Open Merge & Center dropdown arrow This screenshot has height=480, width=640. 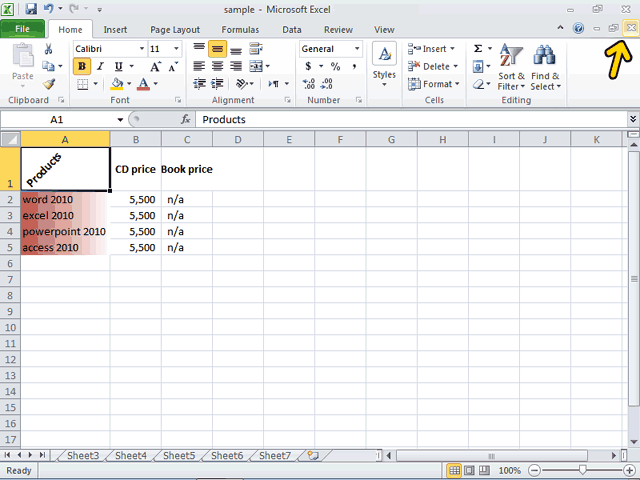268,66
